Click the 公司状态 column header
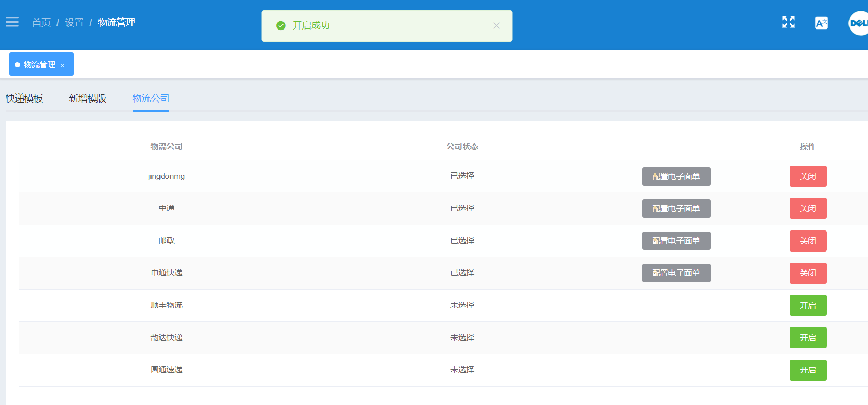The image size is (868, 405). coord(463,146)
